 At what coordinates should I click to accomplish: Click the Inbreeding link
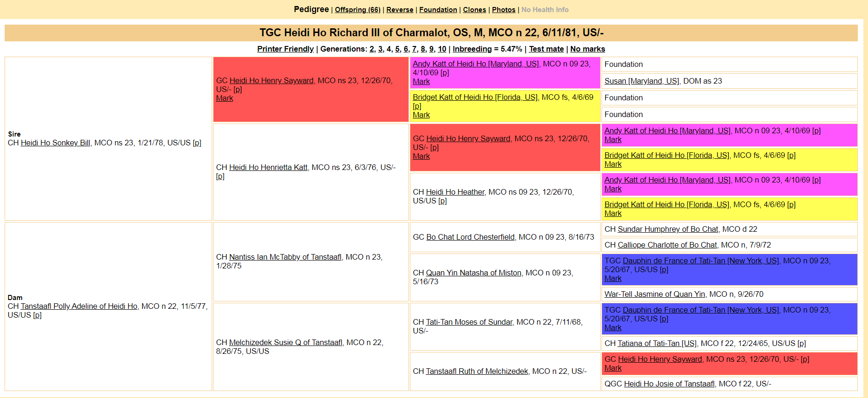click(x=472, y=49)
